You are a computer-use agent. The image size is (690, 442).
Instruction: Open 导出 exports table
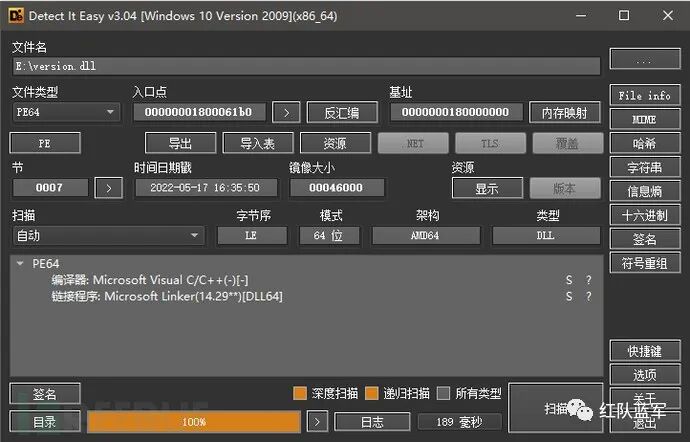click(180, 143)
